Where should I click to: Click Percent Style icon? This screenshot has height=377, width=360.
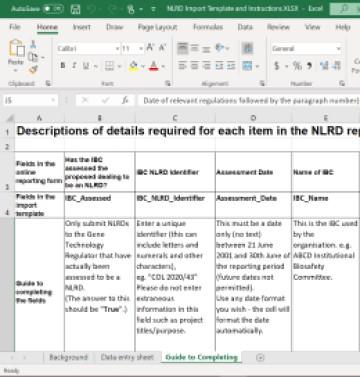click(x=297, y=66)
